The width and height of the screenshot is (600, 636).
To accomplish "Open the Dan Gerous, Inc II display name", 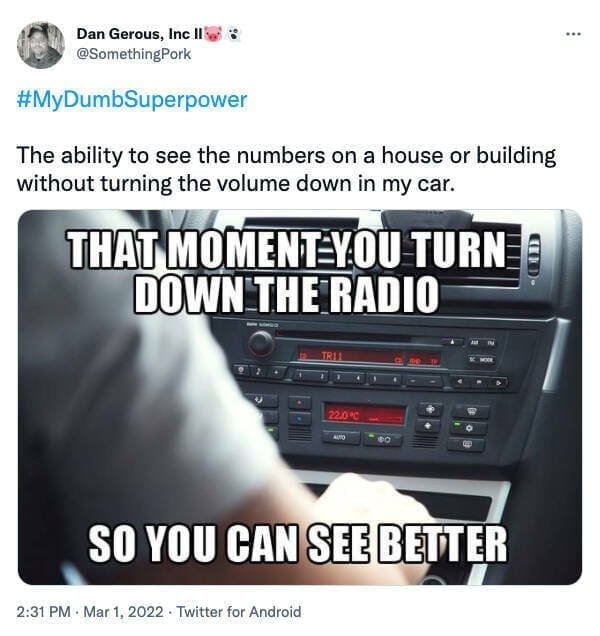I will 140,34.
